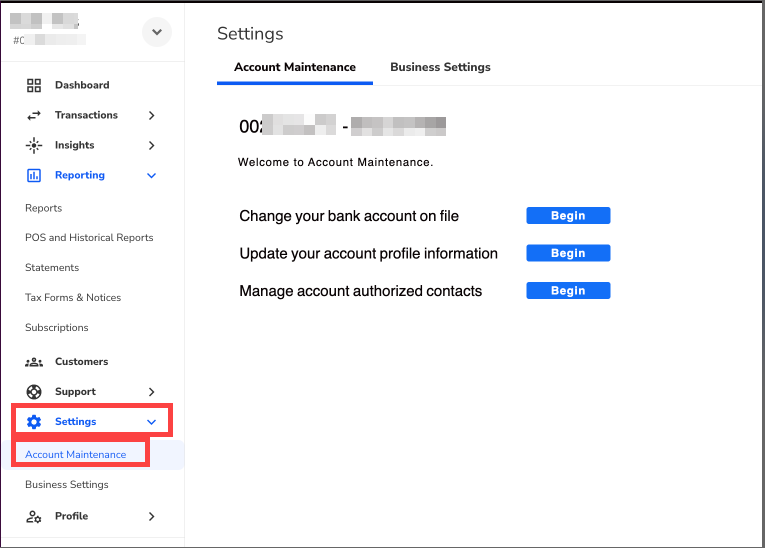Click the Reporting chart icon
Screen dimensions: 765x548
[34, 175]
